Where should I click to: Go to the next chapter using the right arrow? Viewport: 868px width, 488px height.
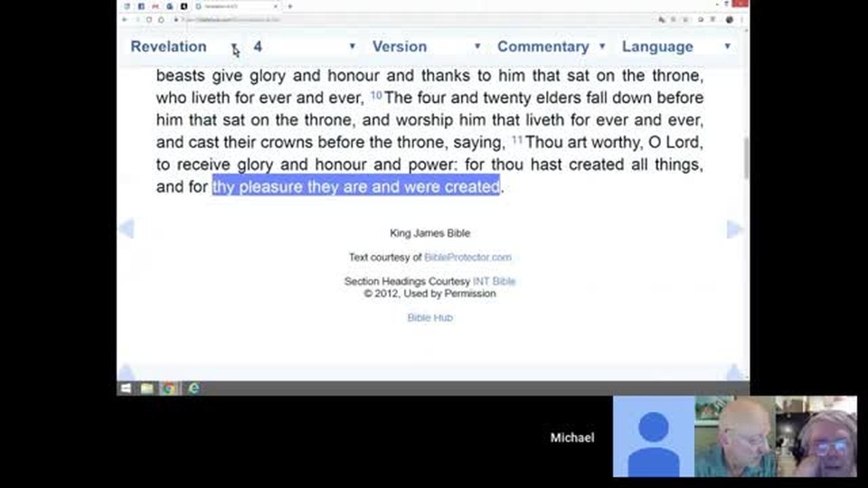tap(734, 229)
